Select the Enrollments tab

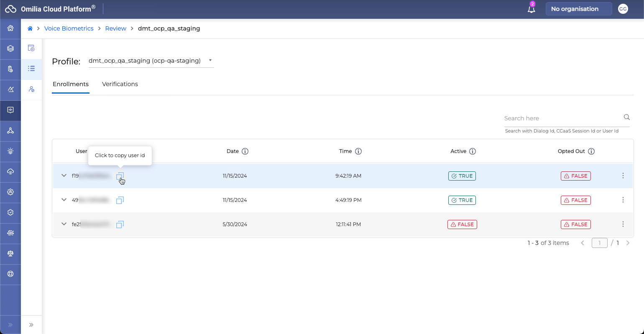[70, 84]
